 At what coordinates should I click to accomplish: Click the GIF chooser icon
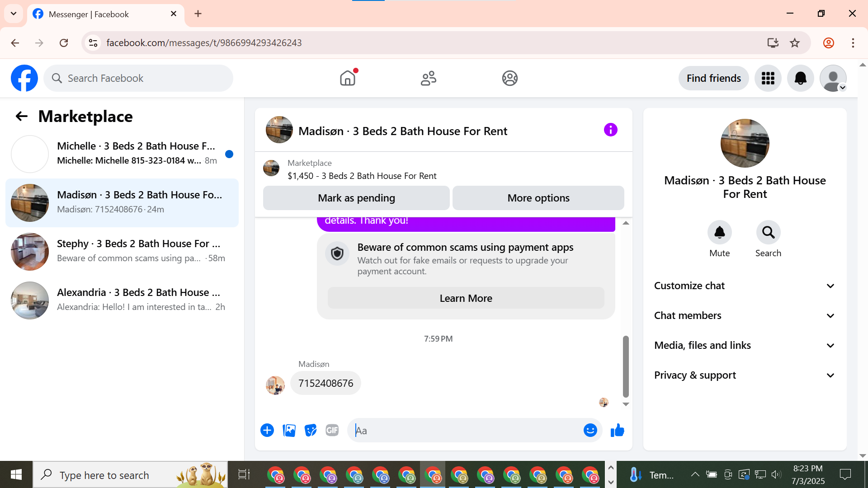[332, 430]
